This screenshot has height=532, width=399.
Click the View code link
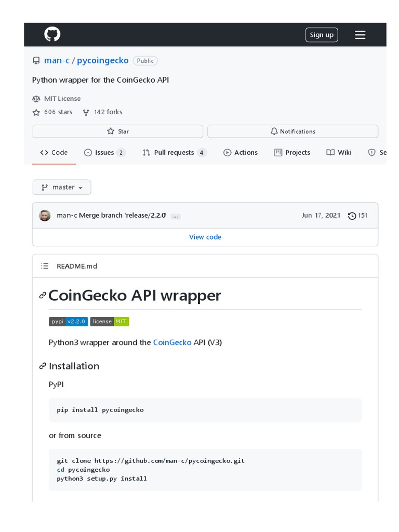tap(205, 237)
